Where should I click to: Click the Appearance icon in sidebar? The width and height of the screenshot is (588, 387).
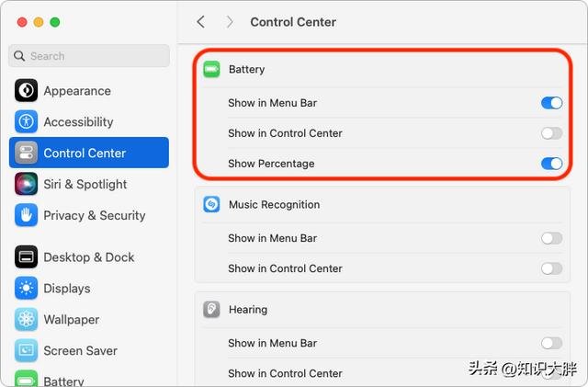click(26, 91)
